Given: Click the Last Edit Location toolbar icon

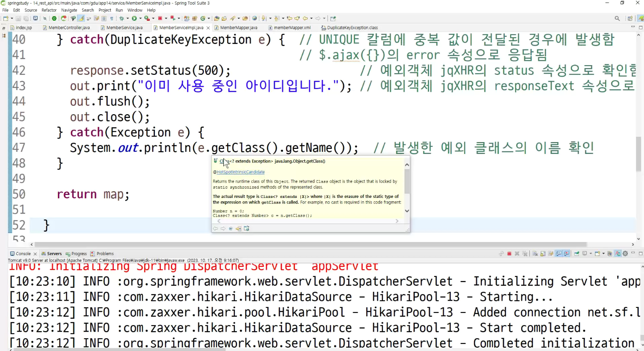Looking at the screenshot, I should click(289, 19).
